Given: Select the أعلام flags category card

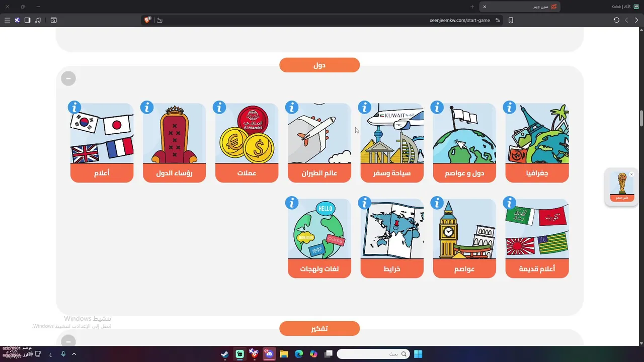Looking at the screenshot, I should [x=102, y=143].
